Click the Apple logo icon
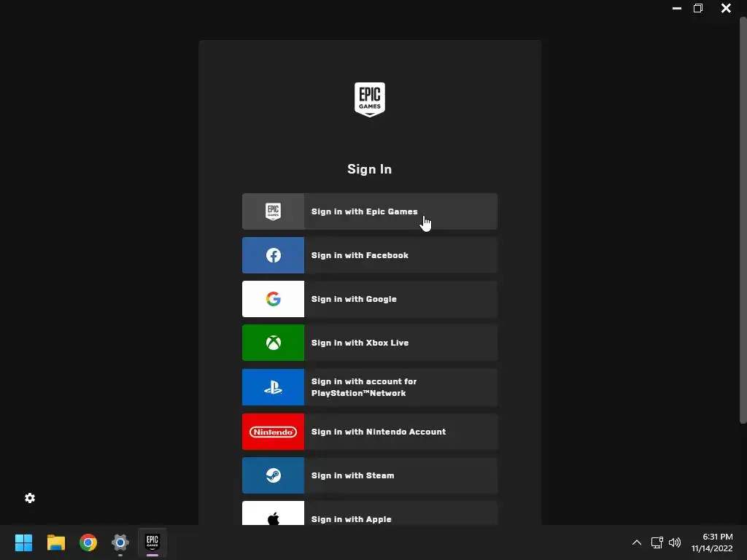 [x=273, y=518]
